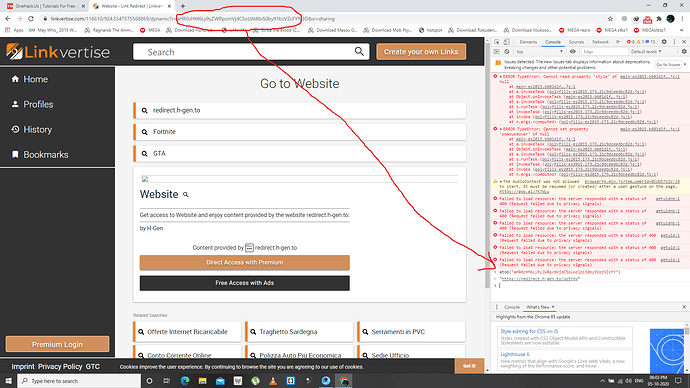Dismiss the Issues detected banner

click(x=685, y=65)
